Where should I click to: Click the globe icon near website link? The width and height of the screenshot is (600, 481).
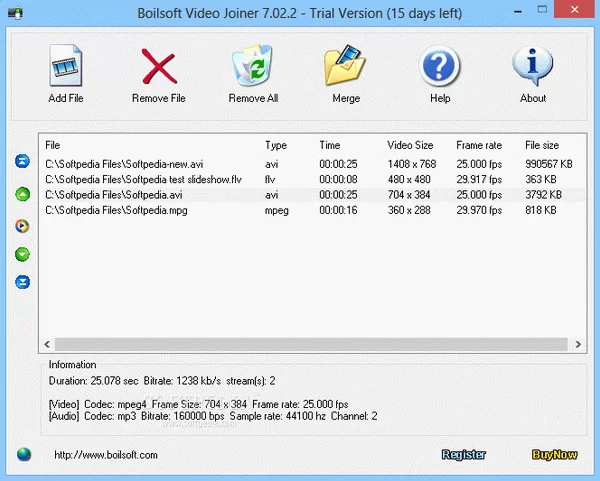click(24, 455)
